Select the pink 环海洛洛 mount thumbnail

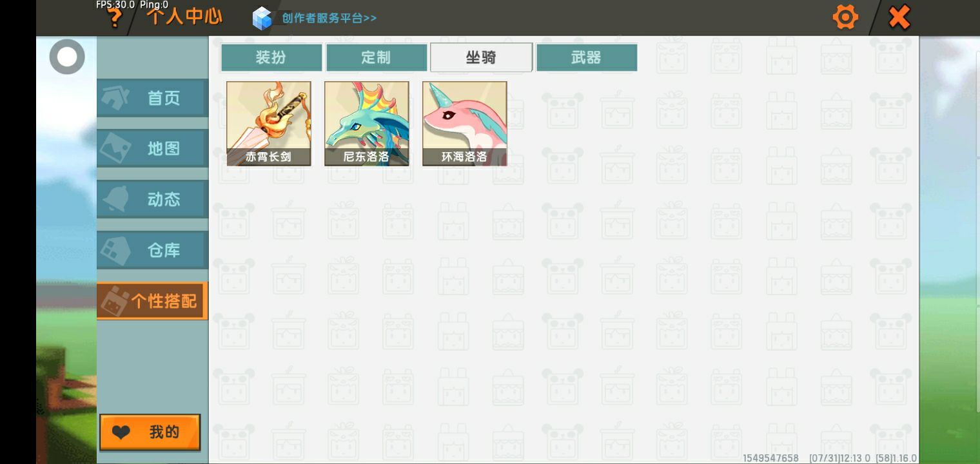click(465, 124)
